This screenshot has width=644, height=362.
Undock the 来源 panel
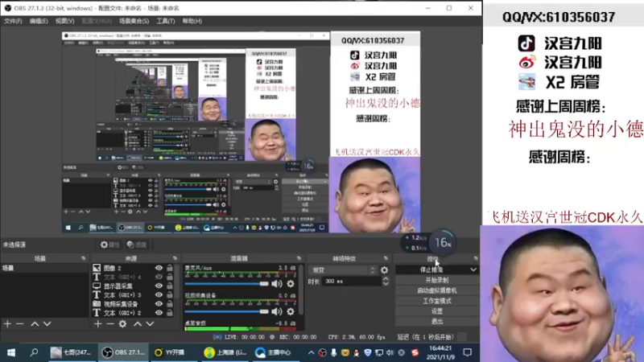point(175,258)
